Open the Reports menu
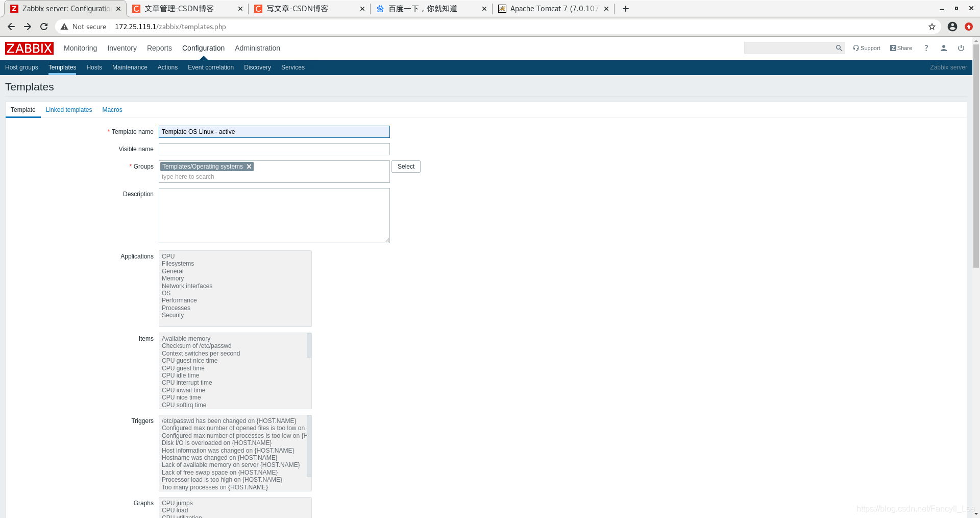Viewport: 980px width, 518px height. [159, 48]
